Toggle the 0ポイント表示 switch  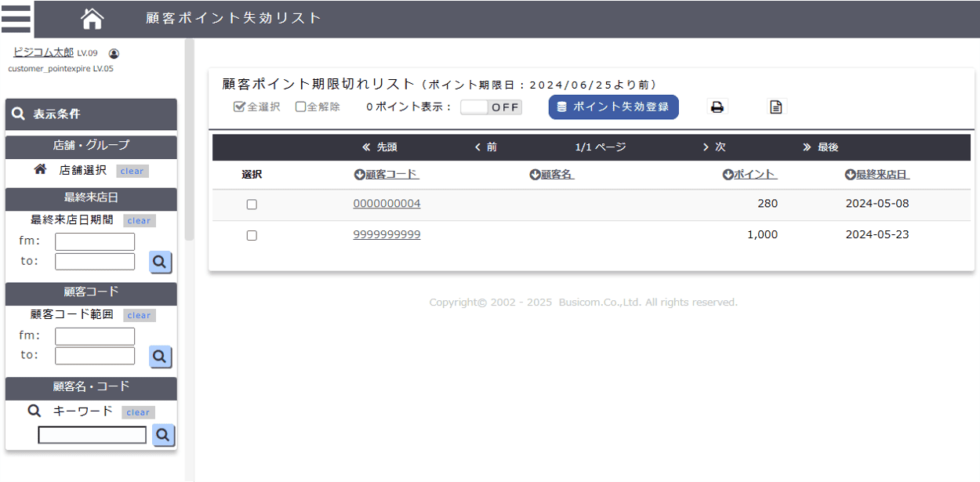491,107
